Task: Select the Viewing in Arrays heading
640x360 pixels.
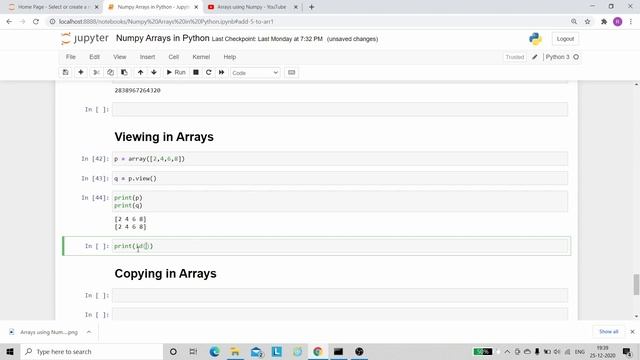Action: pos(164,137)
